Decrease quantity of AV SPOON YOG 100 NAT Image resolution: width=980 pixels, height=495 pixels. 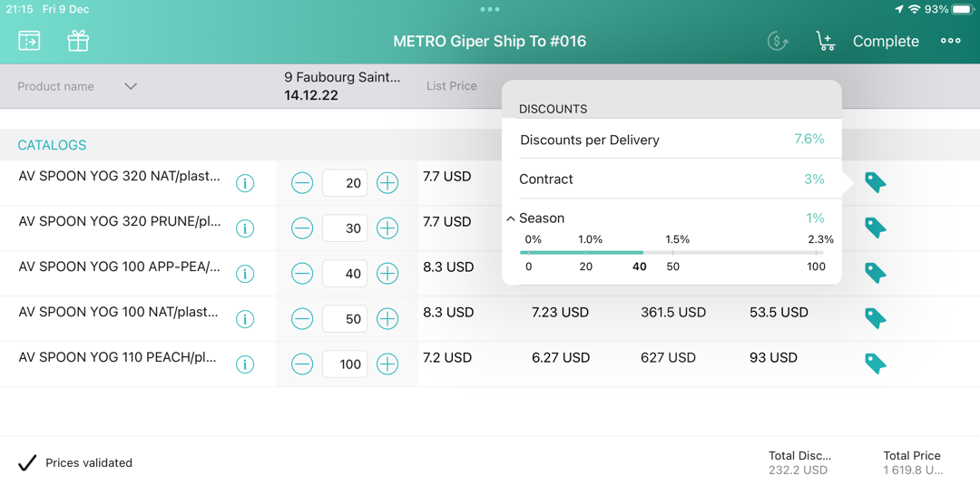302,318
